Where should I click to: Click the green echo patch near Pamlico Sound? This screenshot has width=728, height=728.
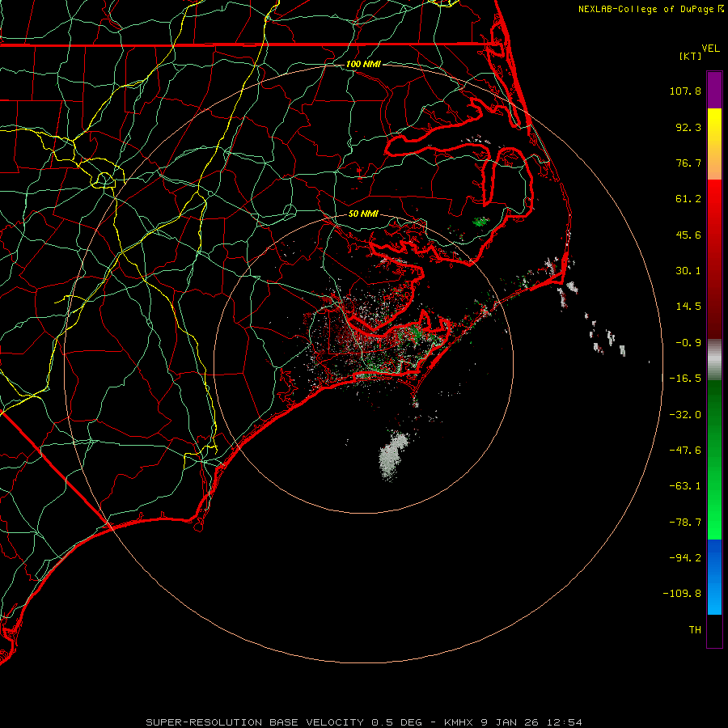[480, 222]
